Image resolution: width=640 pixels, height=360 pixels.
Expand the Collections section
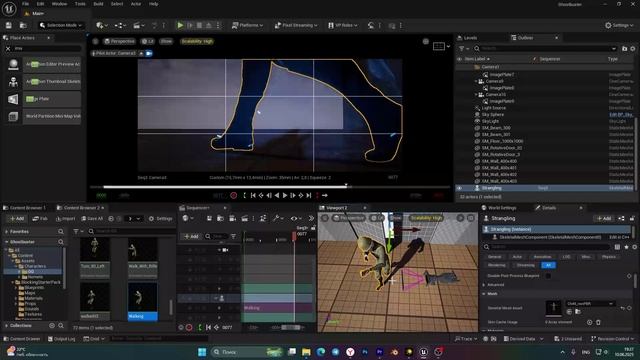click(x=7, y=326)
